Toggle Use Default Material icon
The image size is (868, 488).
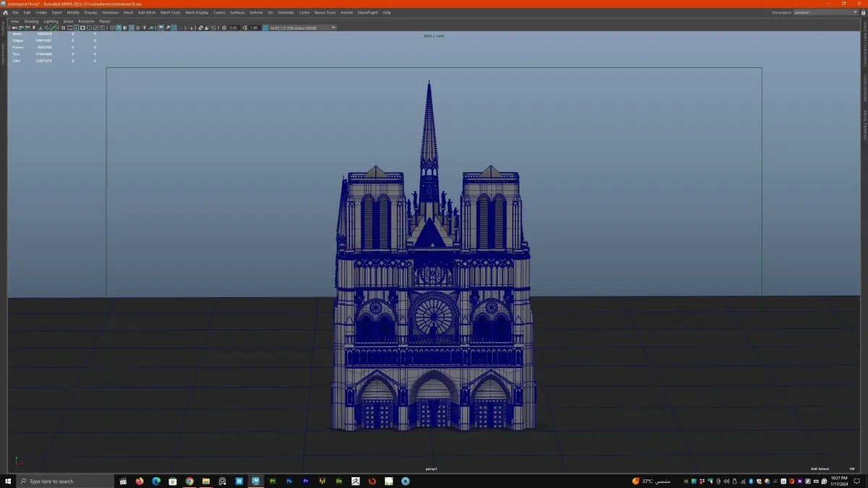tap(125, 27)
